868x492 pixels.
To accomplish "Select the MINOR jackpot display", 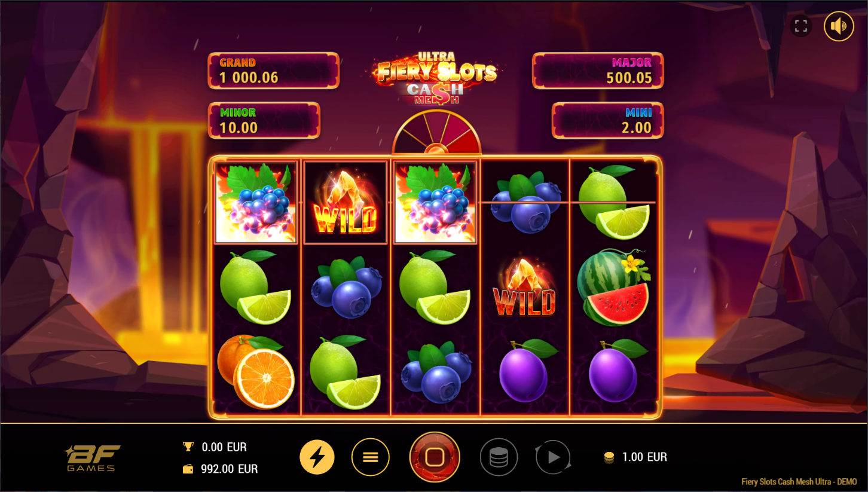I will 264,120.
